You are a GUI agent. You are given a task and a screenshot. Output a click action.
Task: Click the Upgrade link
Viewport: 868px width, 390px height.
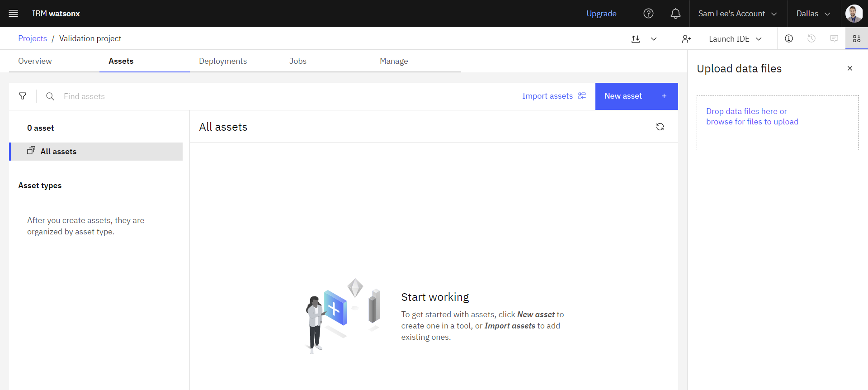click(601, 14)
